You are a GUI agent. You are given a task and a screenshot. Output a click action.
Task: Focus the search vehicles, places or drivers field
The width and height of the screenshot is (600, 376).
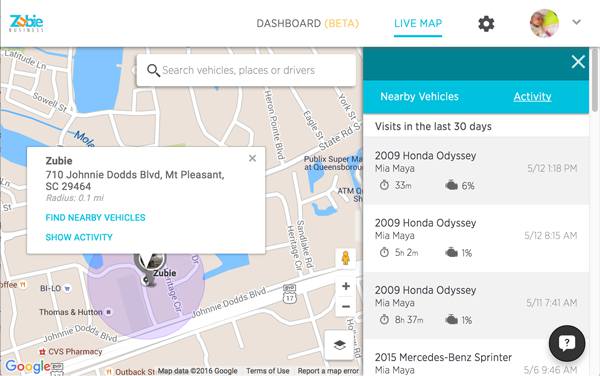pyautogui.click(x=246, y=70)
